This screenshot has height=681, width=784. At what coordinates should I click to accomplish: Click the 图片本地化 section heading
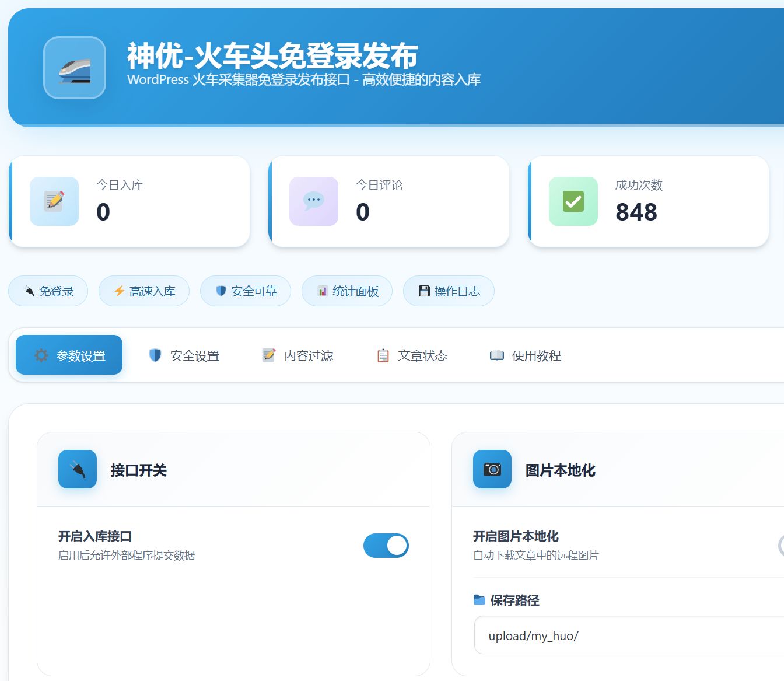click(x=561, y=470)
